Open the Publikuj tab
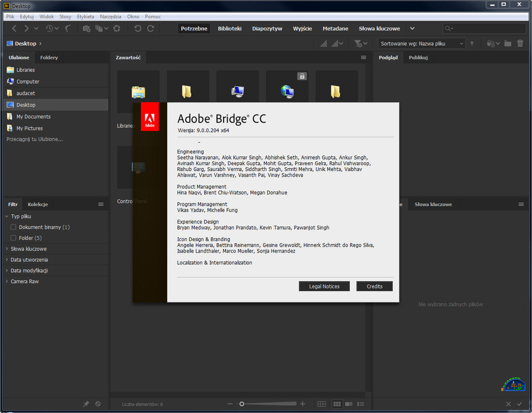Viewport: 532px width, 413px height. point(418,57)
